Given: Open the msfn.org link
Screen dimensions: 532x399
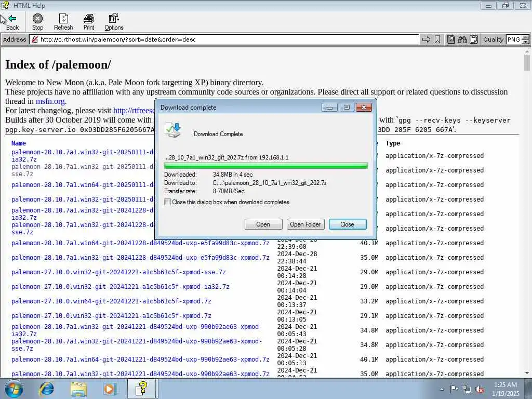Looking at the screenshot, I should coord(50,101).
